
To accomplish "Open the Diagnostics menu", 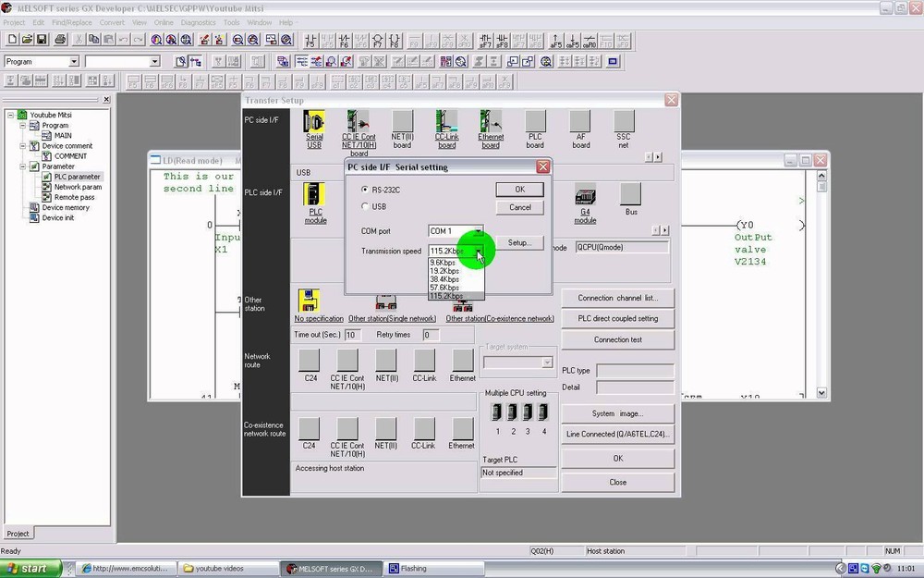I will tap(198, 22).
